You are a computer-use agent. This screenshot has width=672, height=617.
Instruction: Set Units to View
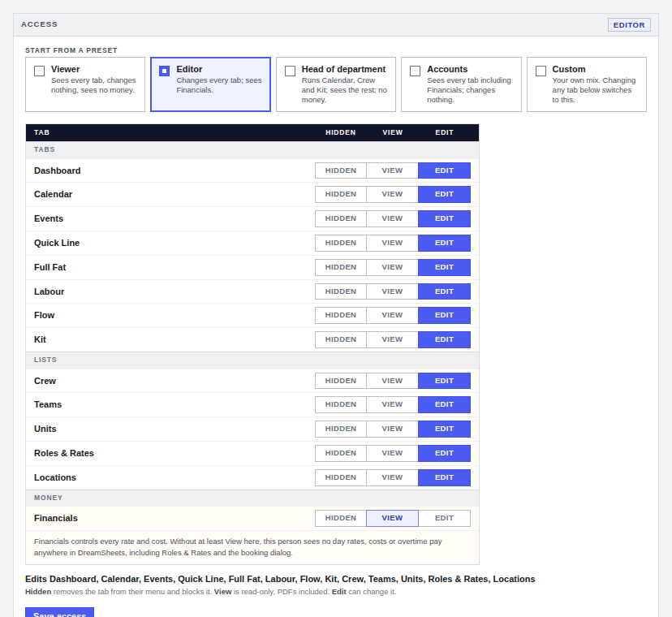click(x=392, y=429)
